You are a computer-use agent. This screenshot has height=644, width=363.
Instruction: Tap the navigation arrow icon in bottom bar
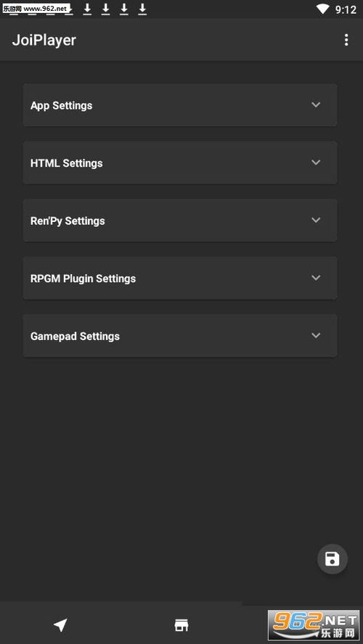(x=60, y=624)
